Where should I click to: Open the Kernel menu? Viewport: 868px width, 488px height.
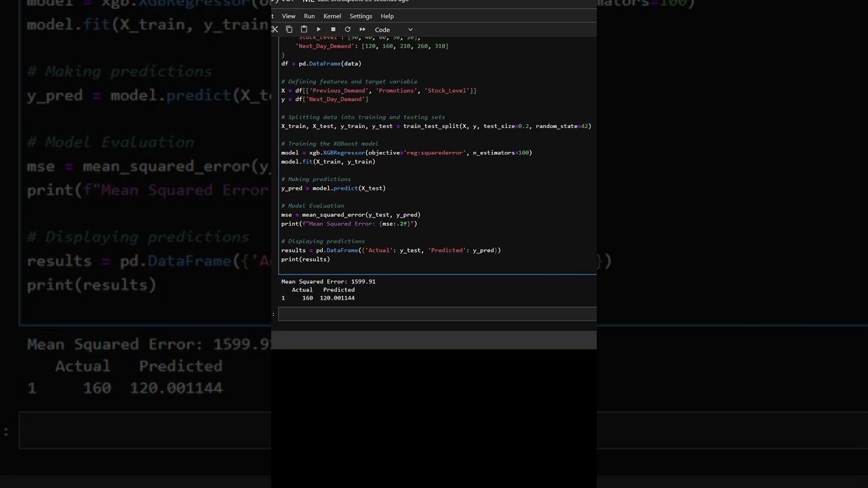pos(332,16)
